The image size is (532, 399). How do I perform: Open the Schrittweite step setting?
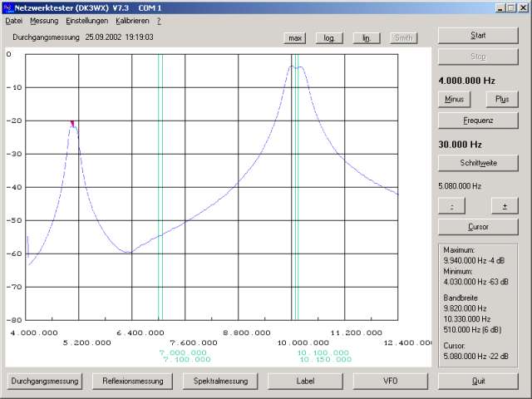coord(478,163)
